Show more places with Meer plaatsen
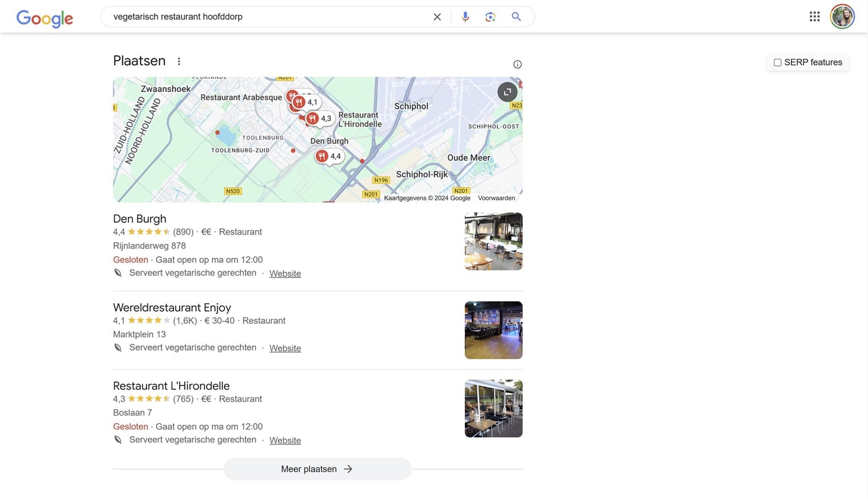 click(318, 469)
